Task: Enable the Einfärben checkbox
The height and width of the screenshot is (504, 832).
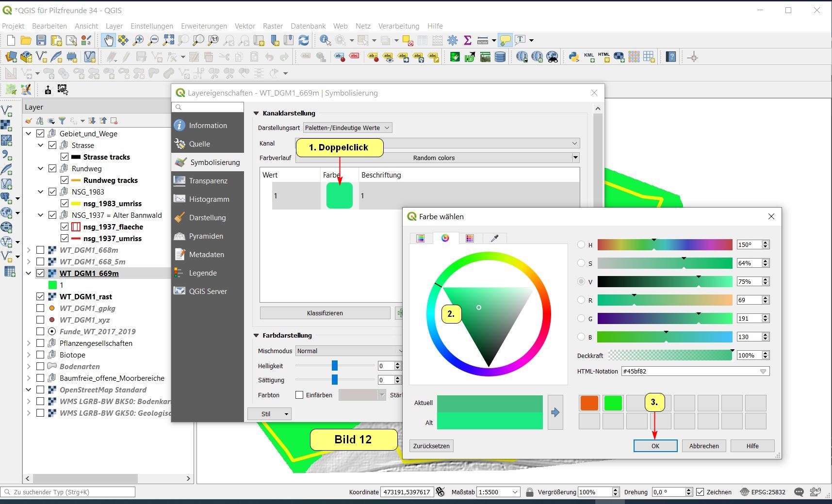Action: point(299,395)
